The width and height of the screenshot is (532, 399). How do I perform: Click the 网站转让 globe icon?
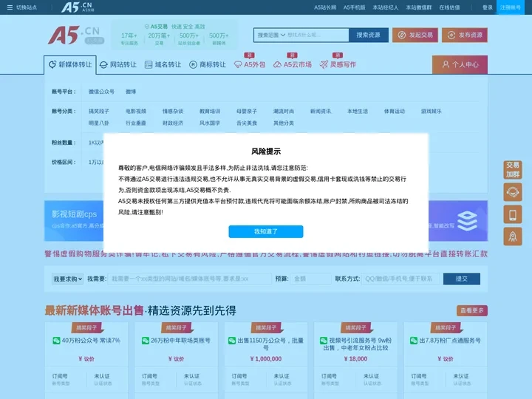pos(103,65)
